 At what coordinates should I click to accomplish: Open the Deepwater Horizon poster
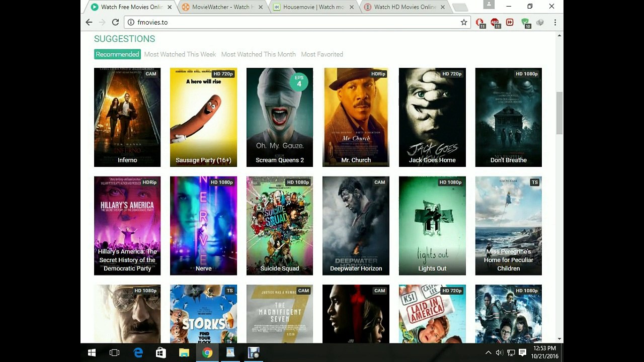(x=356, y=226)
